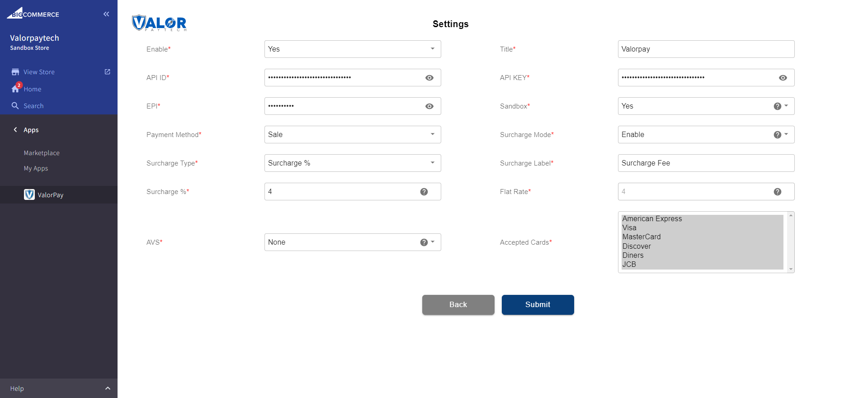Click Accepted Cards list scroll up arrow
The width and height of the screenshot is (868, 398).
(x=791, y=215)
